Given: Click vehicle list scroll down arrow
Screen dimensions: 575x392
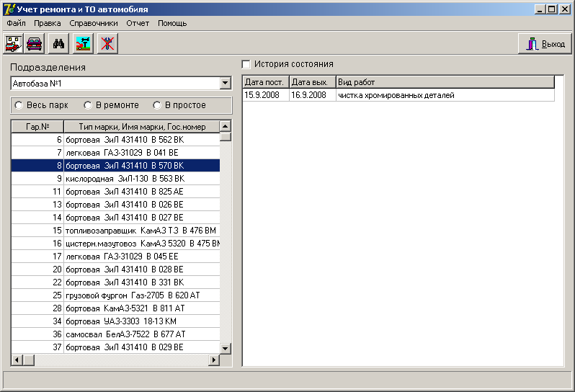Looking at the screenshot, I should tap(225, 348).
